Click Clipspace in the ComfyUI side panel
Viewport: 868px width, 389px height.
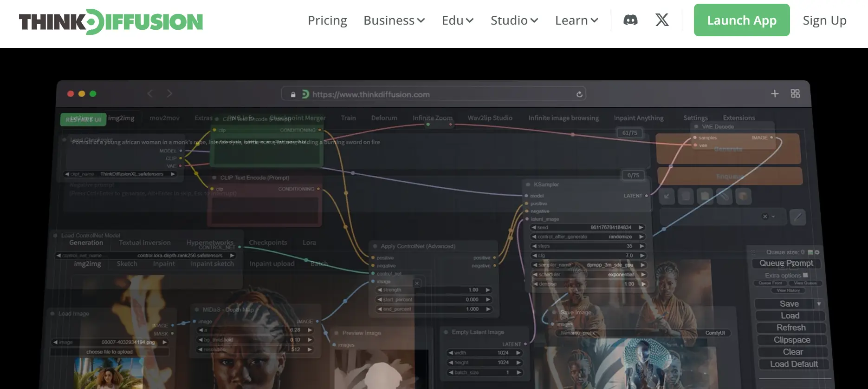coord(792,340)
